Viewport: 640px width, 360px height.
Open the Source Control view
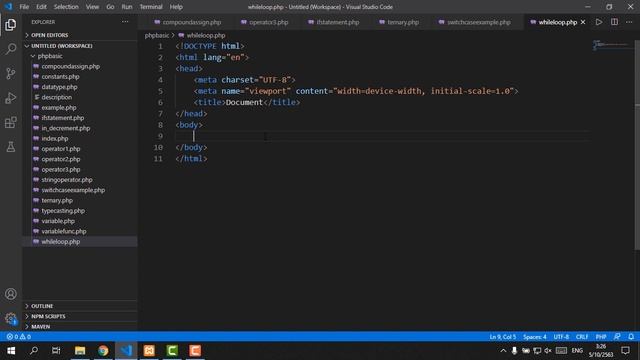coord(11,73)
